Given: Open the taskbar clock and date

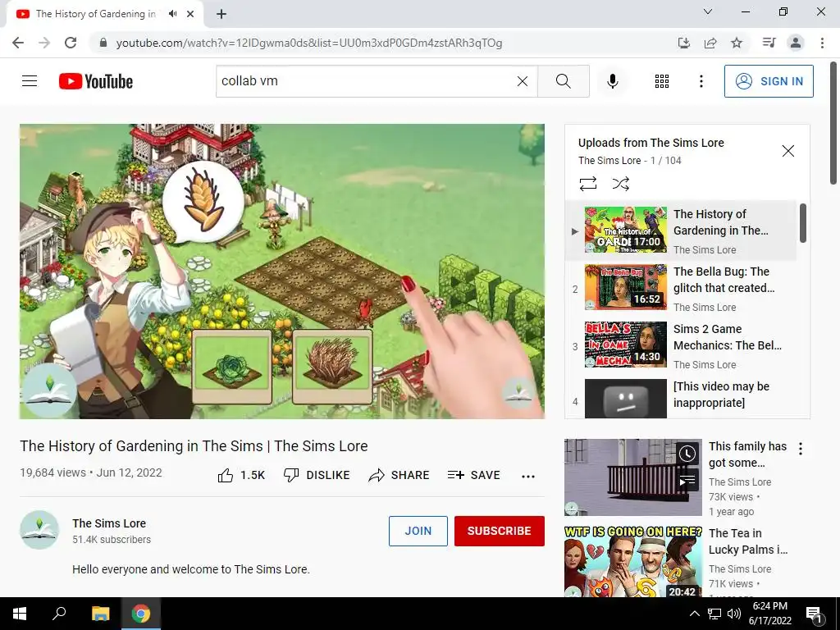Looking at the screenshot, I should (x=769, y=614).
